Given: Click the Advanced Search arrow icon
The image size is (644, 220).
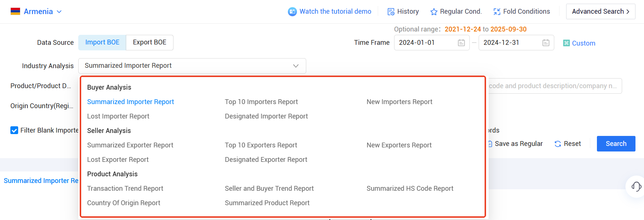Looking at the screenshot, I should (628, 12).
